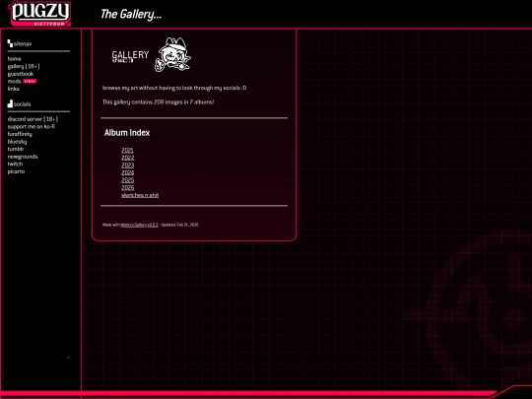Screen dimensions: 532x399
Task: Open the 2024 album
Action: [x=127, y=172]
